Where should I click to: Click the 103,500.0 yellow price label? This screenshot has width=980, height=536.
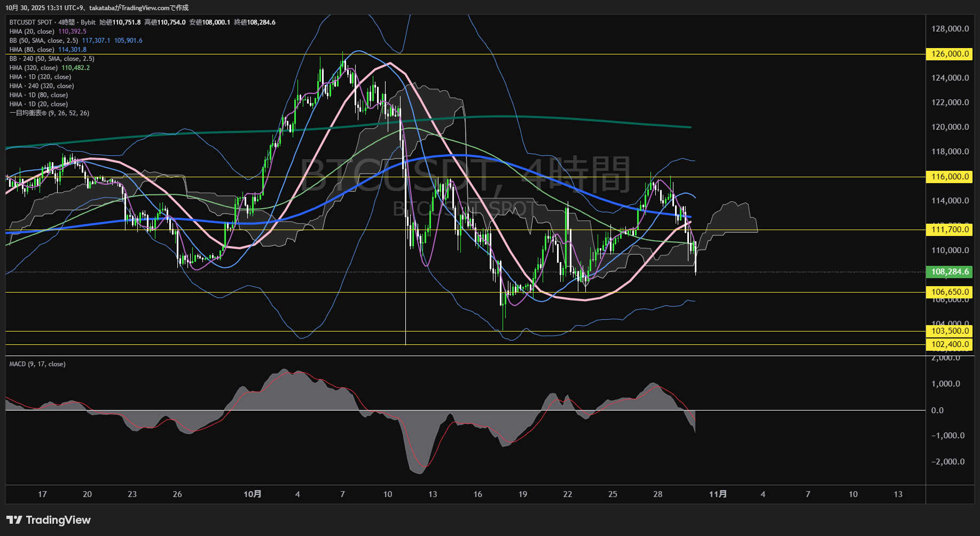[950, 331]
